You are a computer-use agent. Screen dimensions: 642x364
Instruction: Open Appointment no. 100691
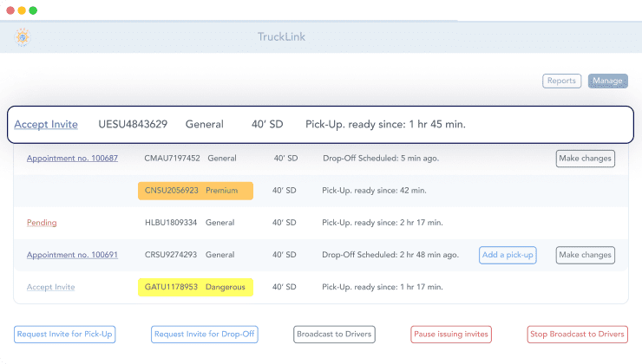tap(72, 255)
